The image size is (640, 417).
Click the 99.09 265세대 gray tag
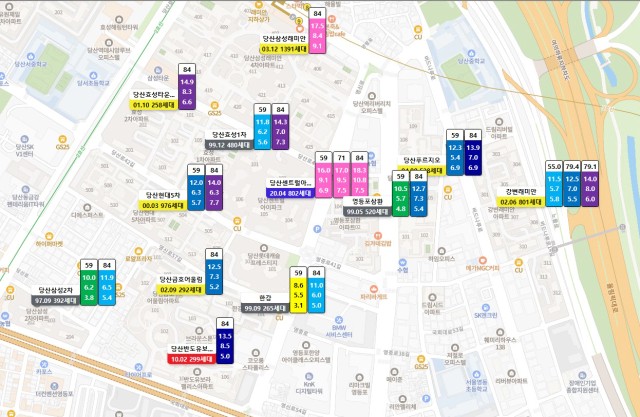(x=265, y=308)
